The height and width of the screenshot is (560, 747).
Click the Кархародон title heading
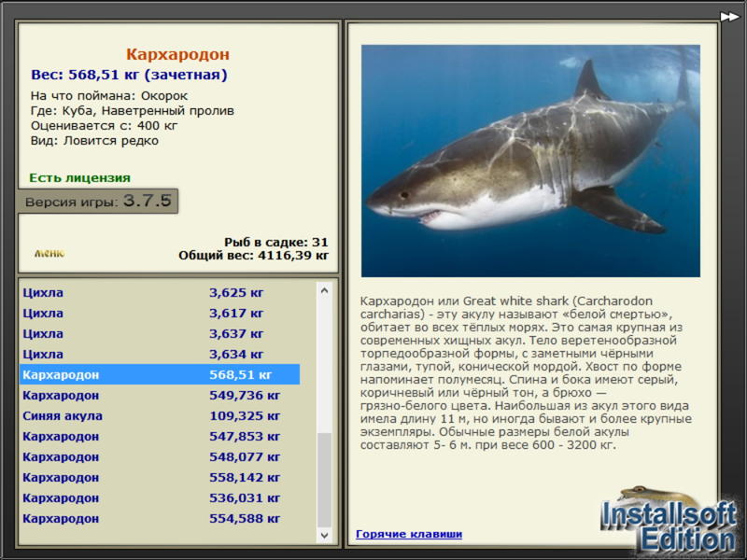[x=177, y=54]
